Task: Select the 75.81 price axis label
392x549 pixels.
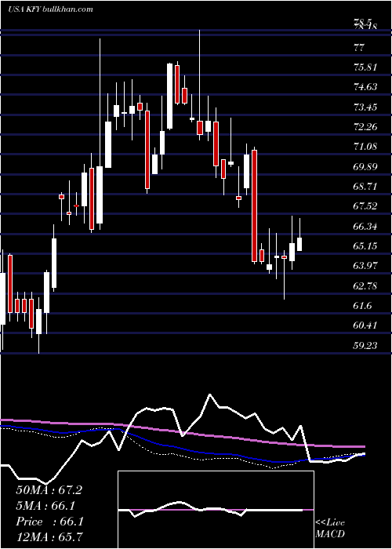Action: click(x=365, y=67)
